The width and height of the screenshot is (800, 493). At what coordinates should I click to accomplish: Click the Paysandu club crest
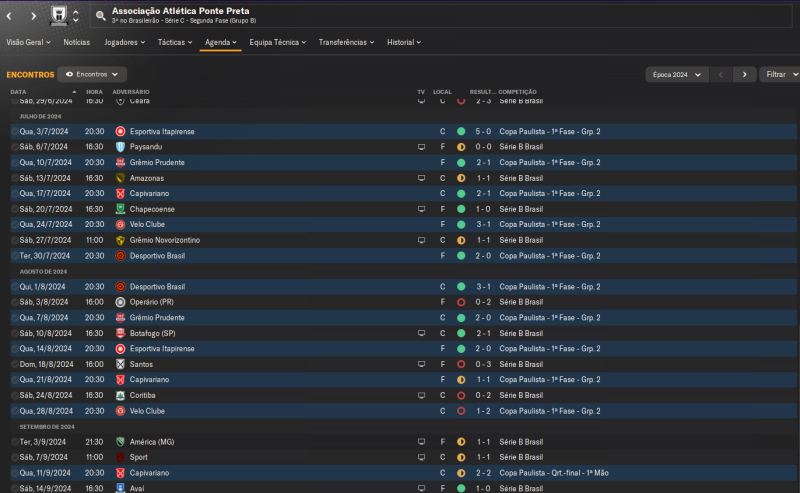point(120,147)
